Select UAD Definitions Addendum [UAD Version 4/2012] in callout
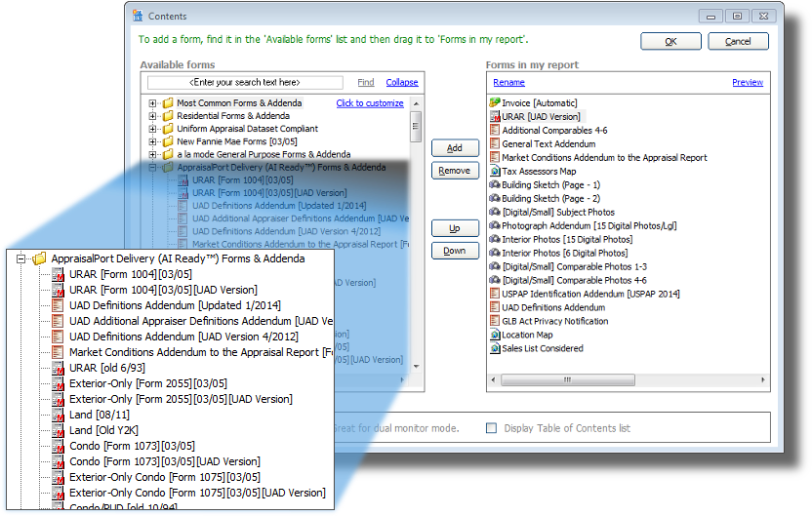 tap(183, 337)
